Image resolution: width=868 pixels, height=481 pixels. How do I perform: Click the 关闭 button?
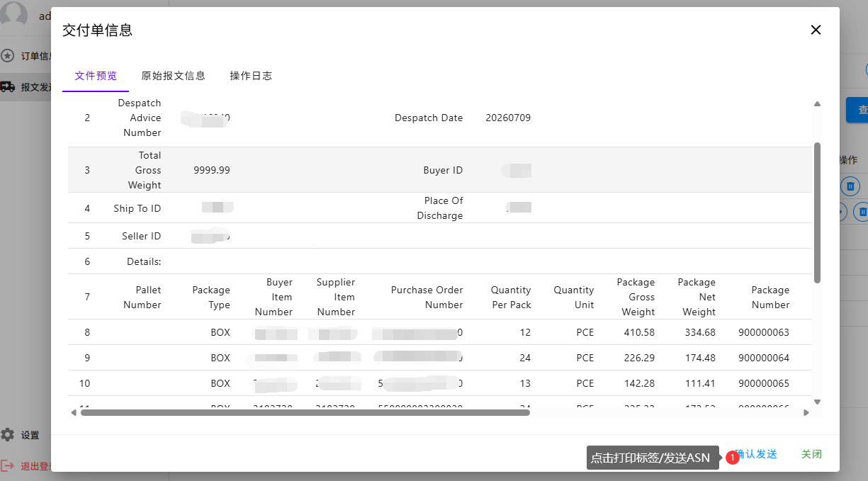coord(811,454)
